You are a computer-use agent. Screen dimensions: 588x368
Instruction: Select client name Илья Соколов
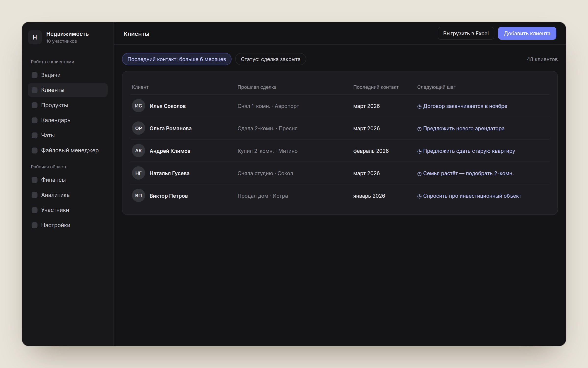[x=168, y=106]
